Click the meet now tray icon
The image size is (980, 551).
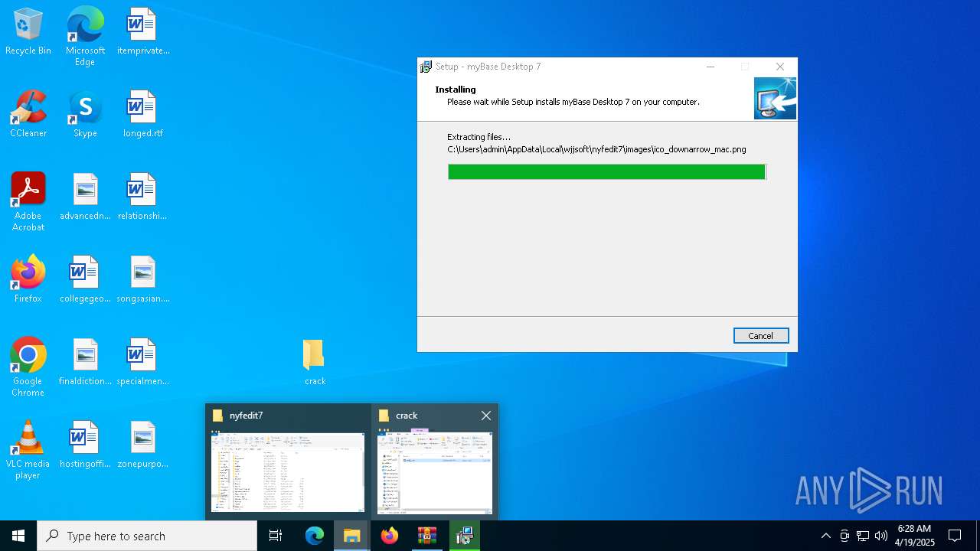(x=844, y=536)
